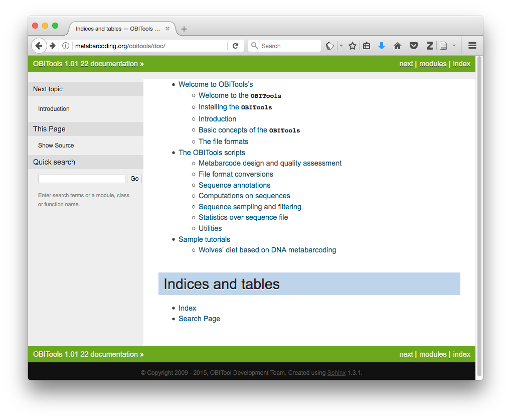The height and width of the screenshot is (420, 511).
Task: Open the hamburger menu icon
Action: pyautogui.click(x=472, y=46)
